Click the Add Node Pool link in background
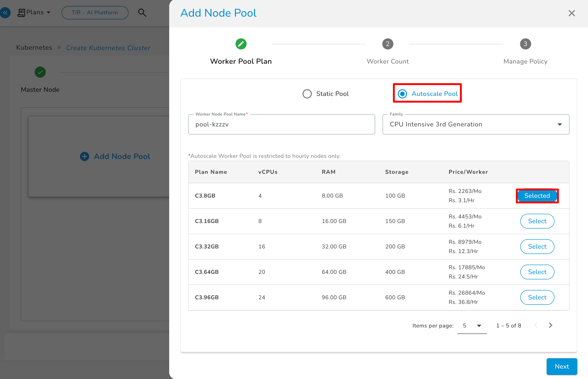Image resolution: width=588 pixels, height=379 pixels. click(x=122, y=156)
